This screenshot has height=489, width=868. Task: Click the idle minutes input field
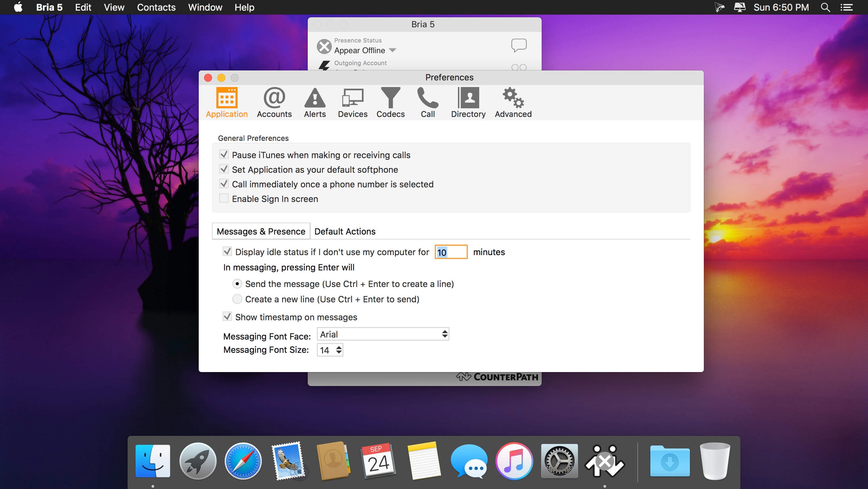coord(451,252)
